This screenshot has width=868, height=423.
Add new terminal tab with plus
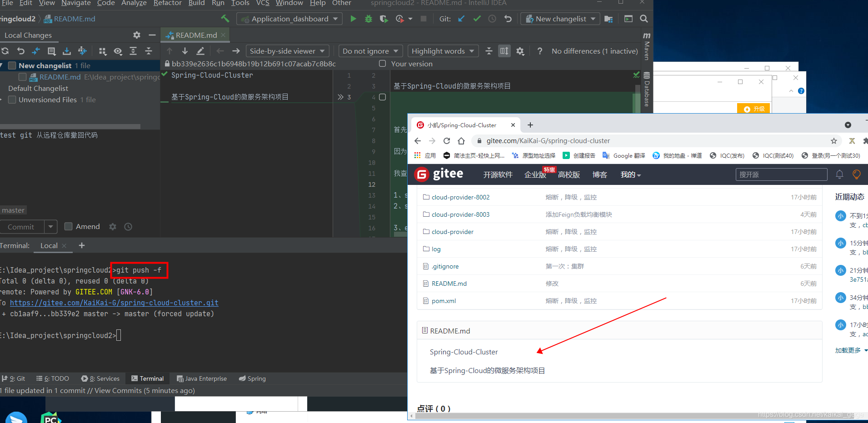tap(82, 245)
